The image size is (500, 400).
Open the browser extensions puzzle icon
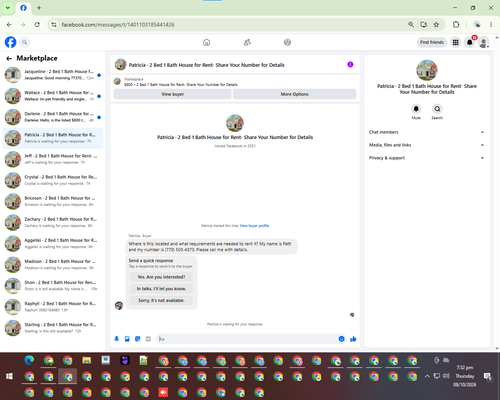(456, 24)
